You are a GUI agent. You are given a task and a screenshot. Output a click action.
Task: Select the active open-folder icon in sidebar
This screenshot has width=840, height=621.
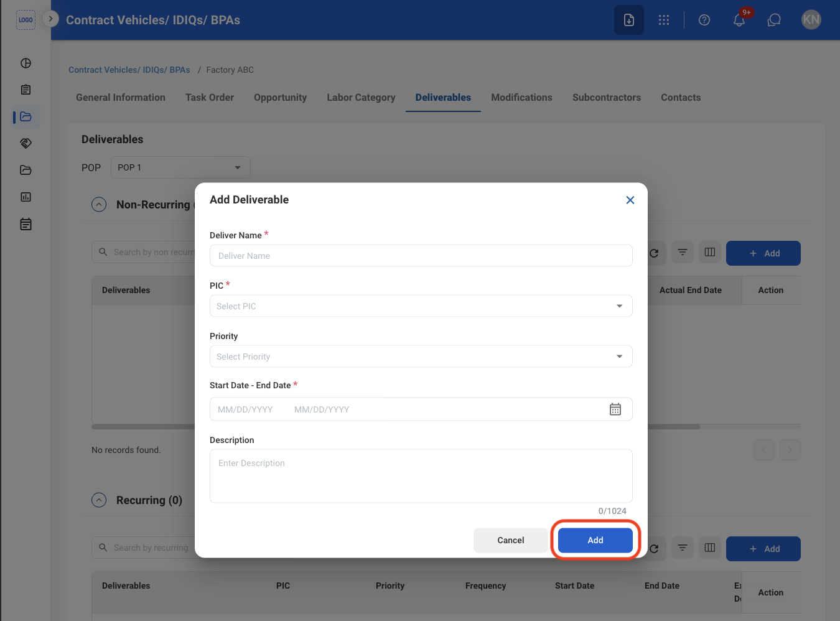tap(26, 116)
